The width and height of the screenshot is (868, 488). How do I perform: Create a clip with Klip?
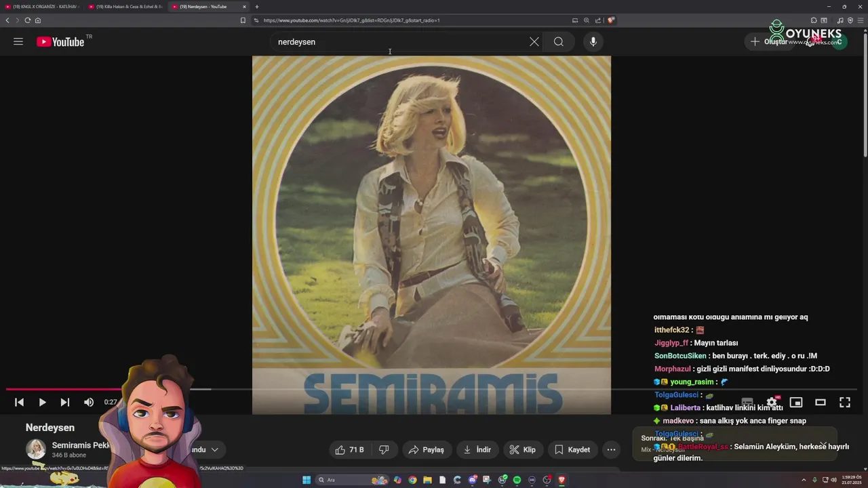523,449
